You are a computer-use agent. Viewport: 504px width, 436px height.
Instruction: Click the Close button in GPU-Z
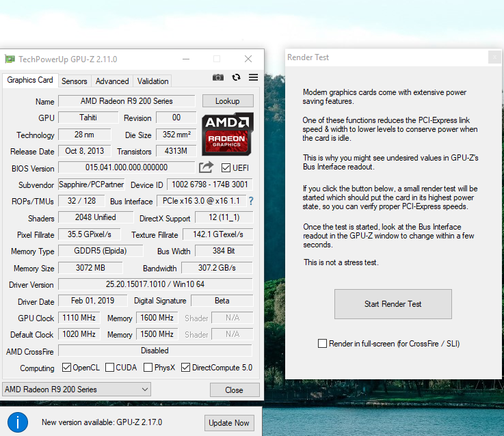tap(235, 390)
